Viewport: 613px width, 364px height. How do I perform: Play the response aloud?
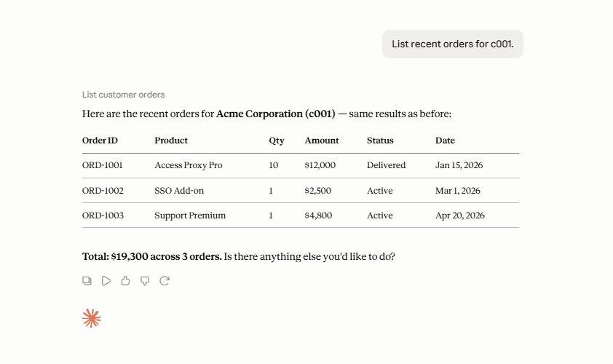point(106,281)
